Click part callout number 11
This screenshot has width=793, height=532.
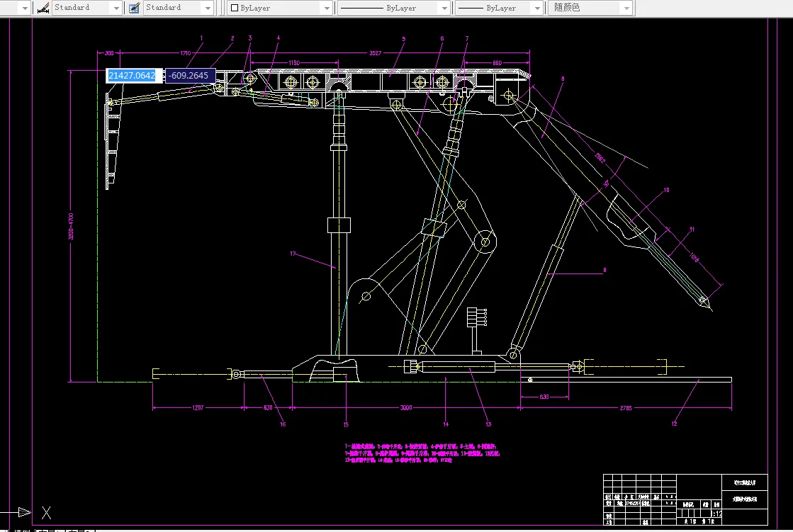pos(692,229)
